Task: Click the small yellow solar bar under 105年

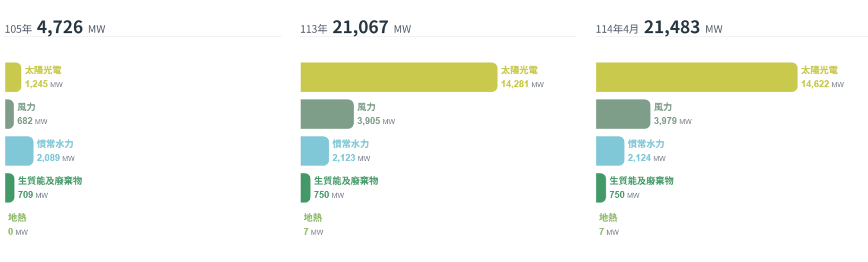Action: pos(13,77)
